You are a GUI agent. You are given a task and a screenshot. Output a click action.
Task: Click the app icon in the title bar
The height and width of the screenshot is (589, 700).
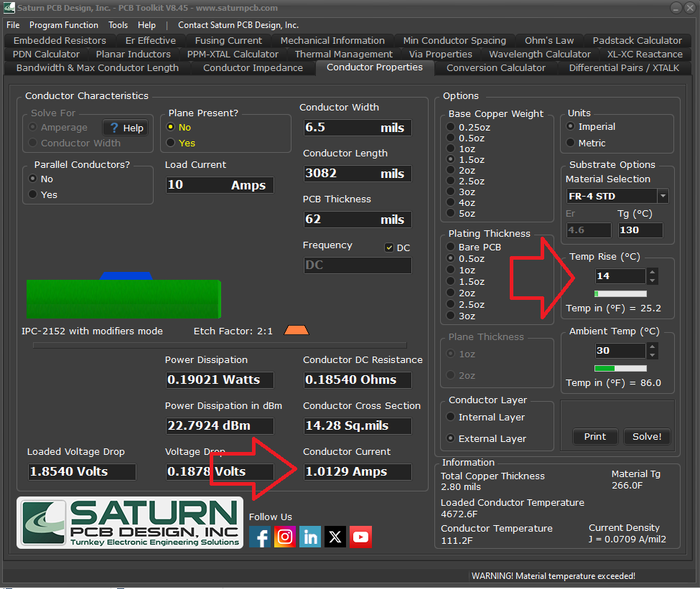click(9, 8)
